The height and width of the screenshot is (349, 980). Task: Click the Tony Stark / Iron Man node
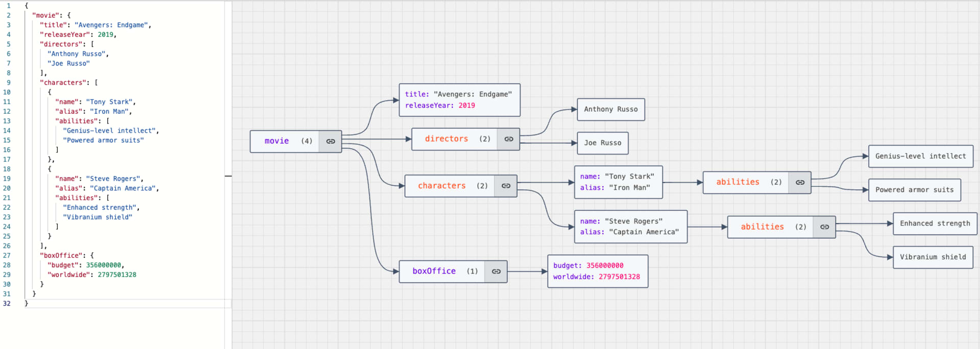pos(619,182)
